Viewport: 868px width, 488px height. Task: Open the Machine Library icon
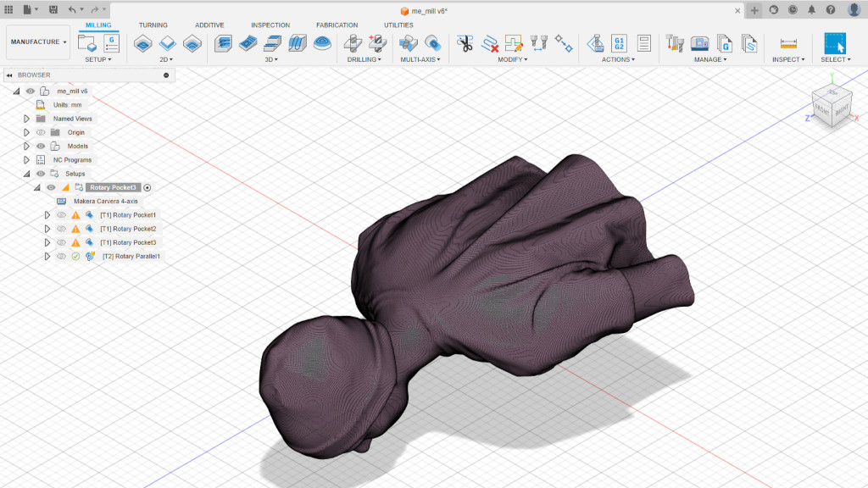(x=699, y=43)
